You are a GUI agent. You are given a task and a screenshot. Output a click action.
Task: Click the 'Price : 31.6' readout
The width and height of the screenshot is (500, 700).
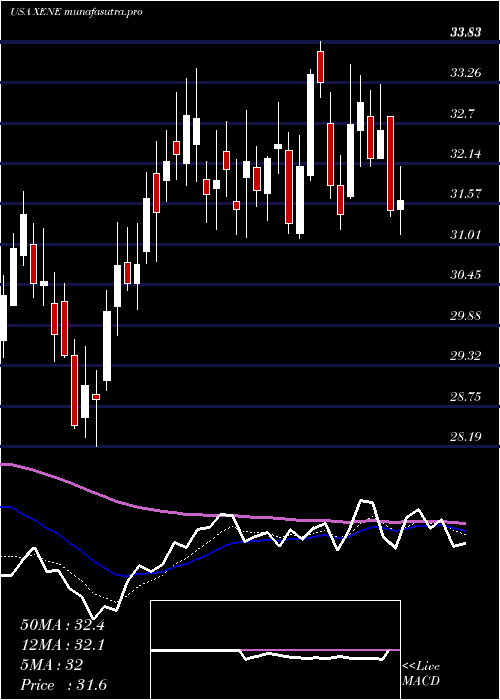[63, 685]
